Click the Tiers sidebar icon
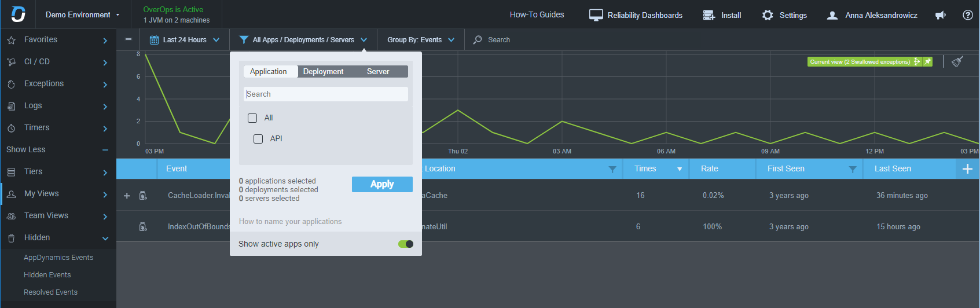980x308 pixels. (x=11, y=172)
